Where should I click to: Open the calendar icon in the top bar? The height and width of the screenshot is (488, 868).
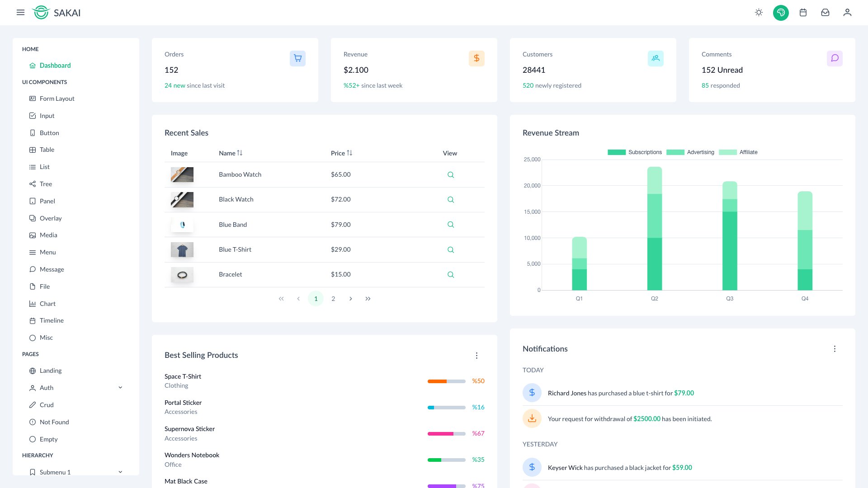[803, 13]
